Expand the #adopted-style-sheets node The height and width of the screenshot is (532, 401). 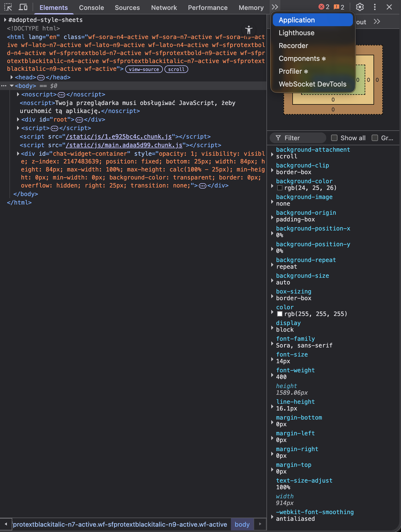click(x=5, y=20)
